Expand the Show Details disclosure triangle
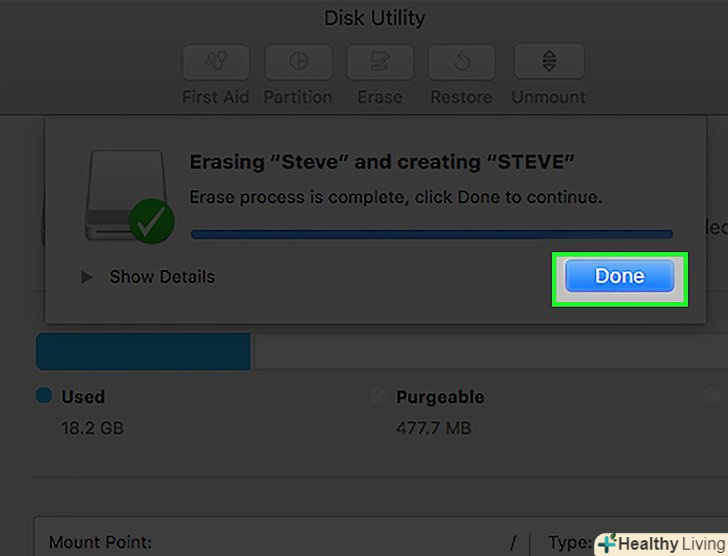The width and height of the screenshot is (728, 556). coord(87,277)
